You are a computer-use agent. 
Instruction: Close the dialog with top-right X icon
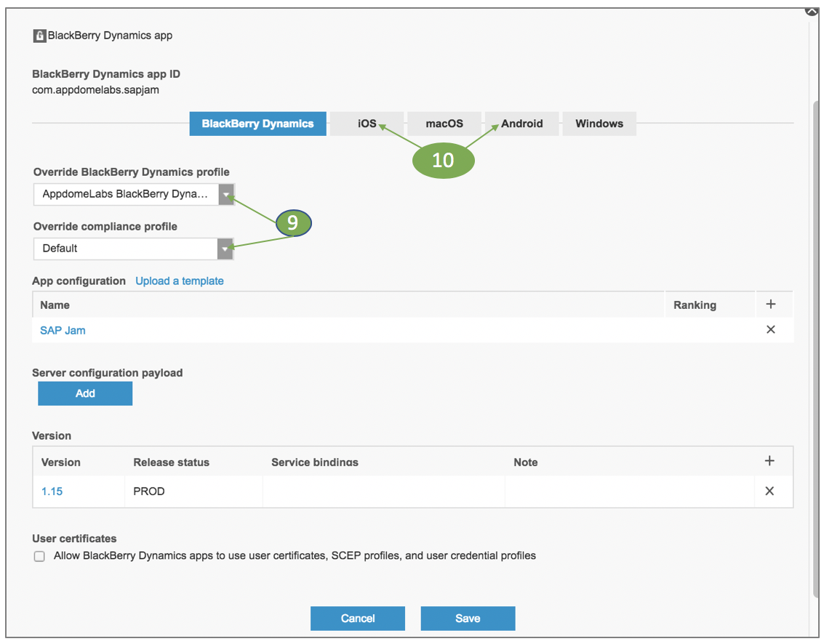(x=812, y=10)
